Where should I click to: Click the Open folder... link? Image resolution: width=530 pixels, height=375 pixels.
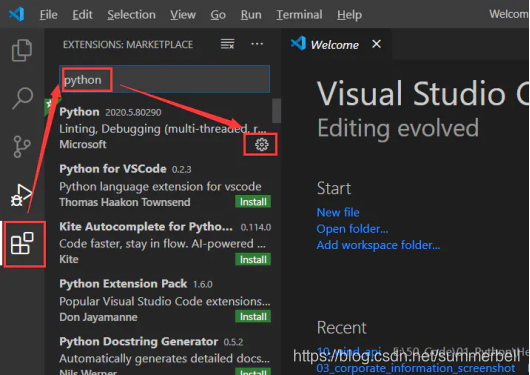coord(352,229)
